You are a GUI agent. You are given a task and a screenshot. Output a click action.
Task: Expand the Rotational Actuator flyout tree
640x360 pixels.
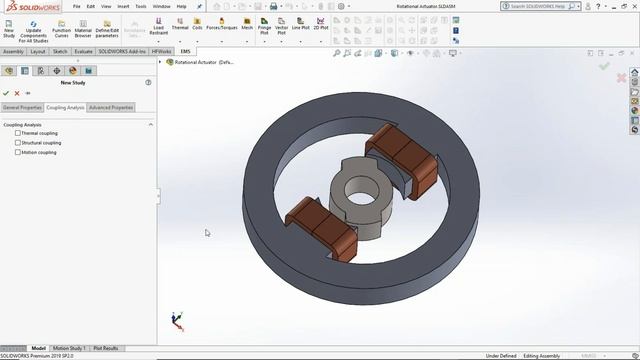click(160, 62)
